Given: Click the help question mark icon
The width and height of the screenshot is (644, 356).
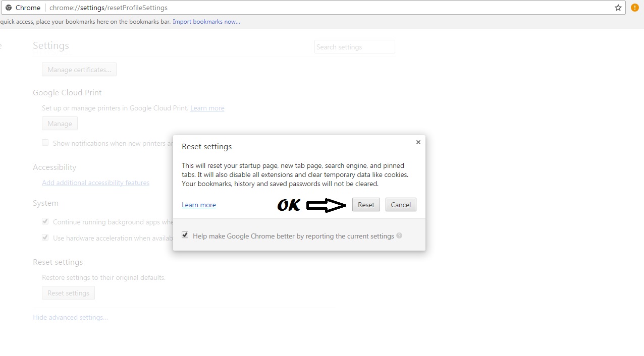Looking at the screenshot, I should pyautogui.click(x=399, y=235).
